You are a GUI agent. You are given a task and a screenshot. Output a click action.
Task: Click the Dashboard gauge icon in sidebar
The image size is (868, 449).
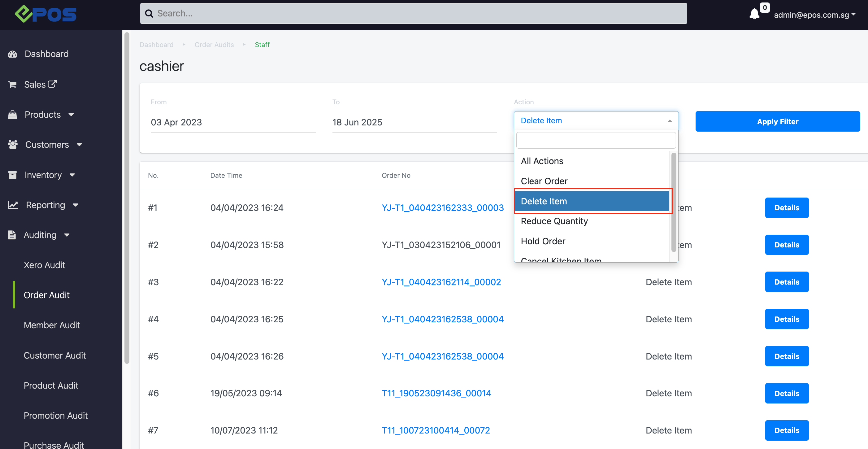13,54
